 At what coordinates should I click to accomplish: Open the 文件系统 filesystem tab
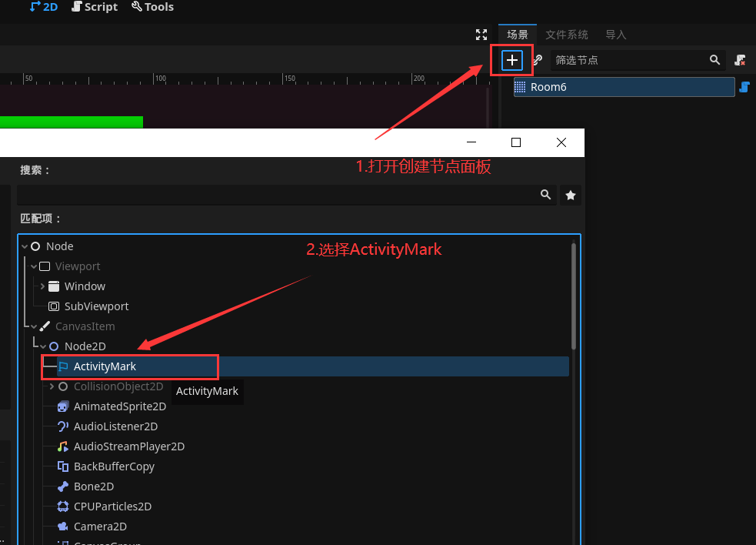567,35
